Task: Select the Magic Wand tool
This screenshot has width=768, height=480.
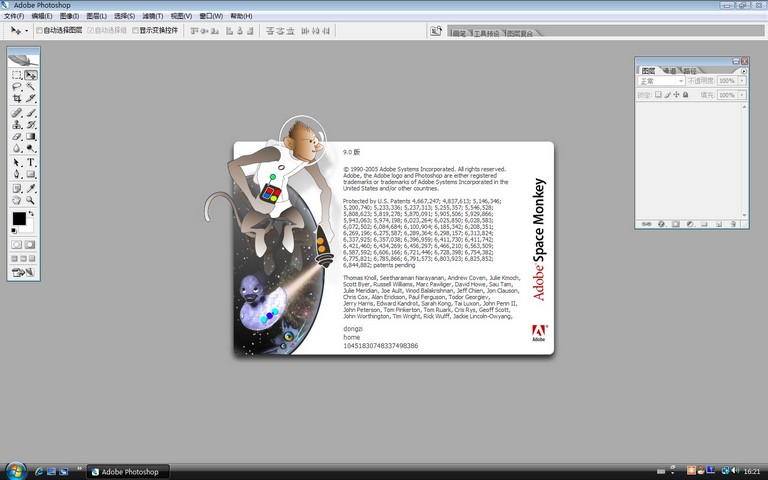Action: coord(31,87)
